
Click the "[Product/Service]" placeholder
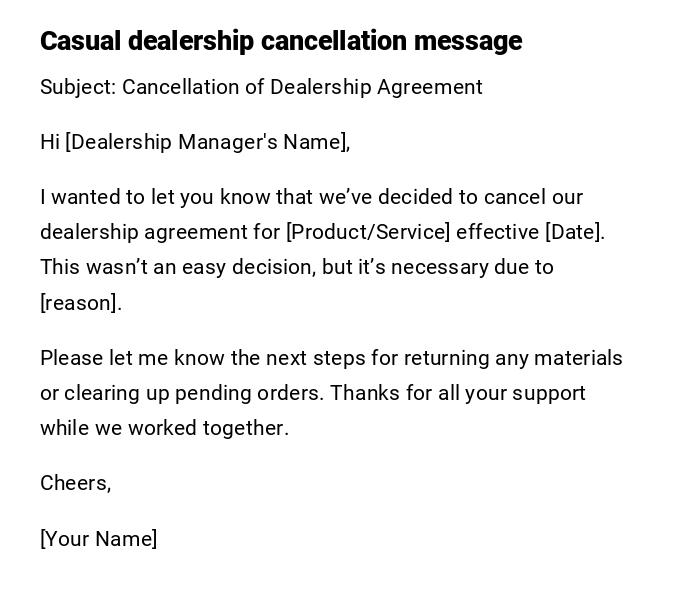click(368, 232)
